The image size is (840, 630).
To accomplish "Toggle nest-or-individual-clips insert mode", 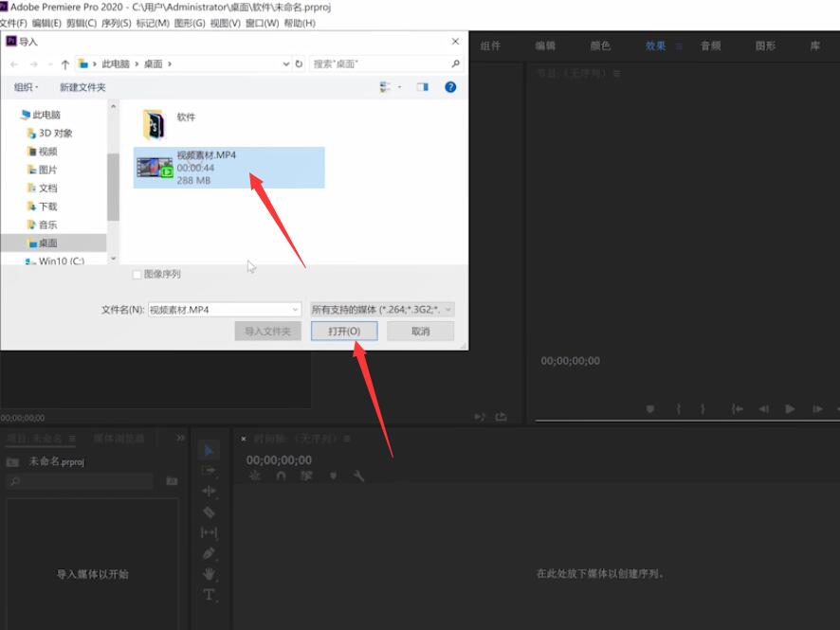I will 255,476.
